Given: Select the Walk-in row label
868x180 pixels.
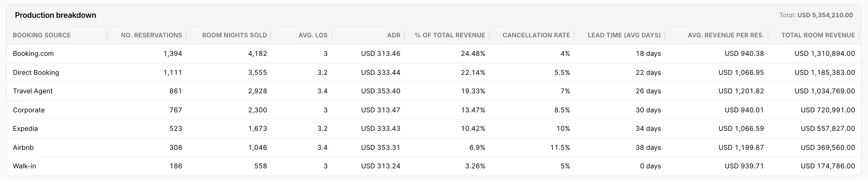Looking at the screenshot, I should [24, 166].
